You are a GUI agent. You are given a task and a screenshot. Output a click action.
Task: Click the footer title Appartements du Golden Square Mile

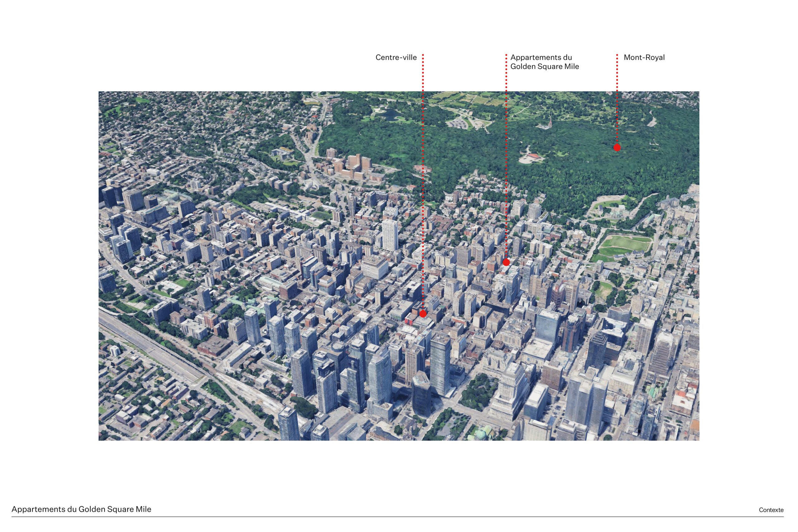tap(81, 509)
